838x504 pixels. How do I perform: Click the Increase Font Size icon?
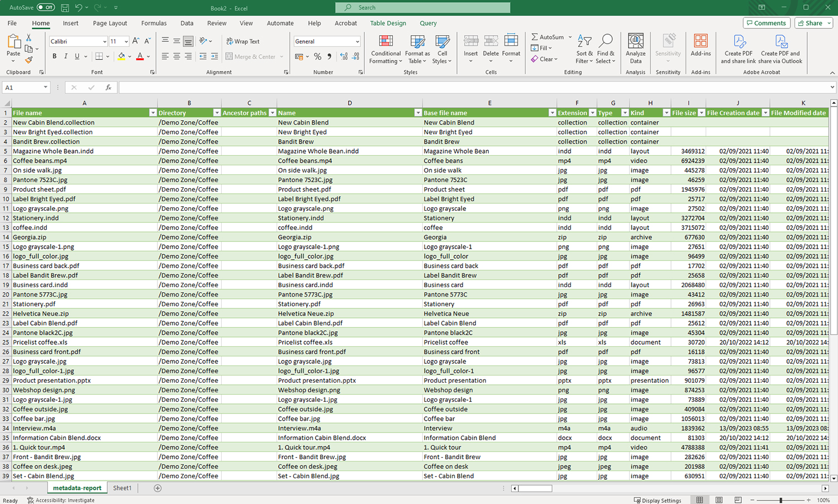(136, 41)
